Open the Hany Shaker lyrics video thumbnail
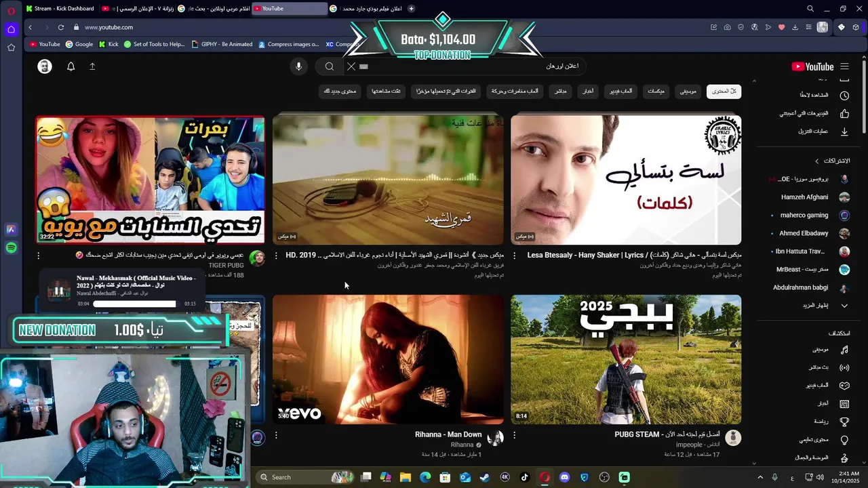Viewport: 868px width, 488px height. click(x=626, y=180)
